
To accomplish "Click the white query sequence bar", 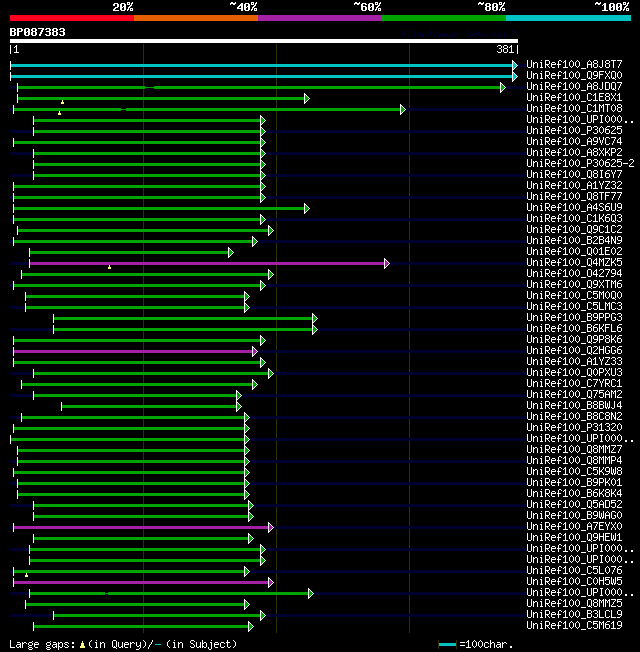I will pyautogui.click(x=264, y=41).
